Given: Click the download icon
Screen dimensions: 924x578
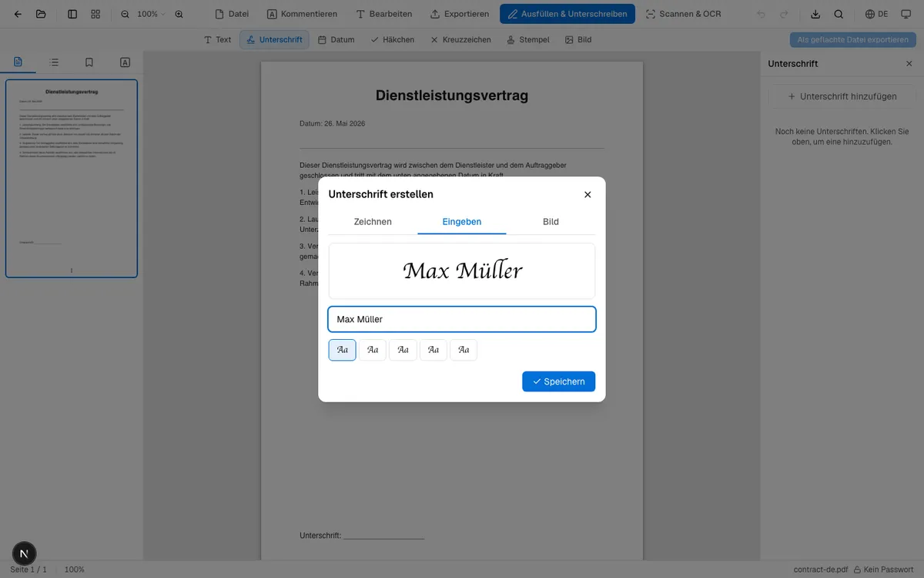Looking at the screenshot, I should tap(816, 14).
